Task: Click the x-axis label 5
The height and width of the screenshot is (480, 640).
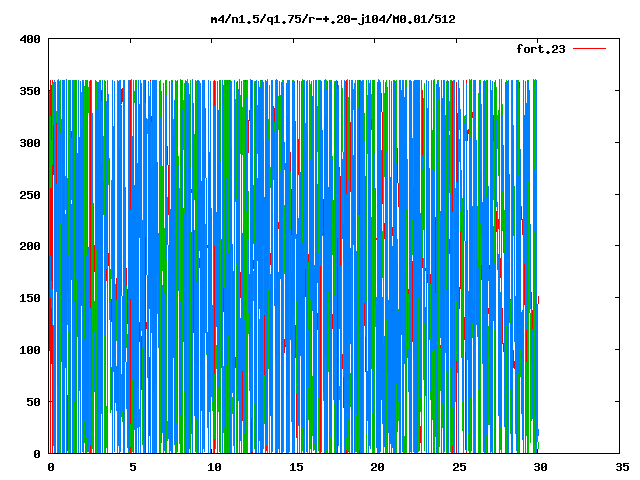Action: click(x=133, y=467)
